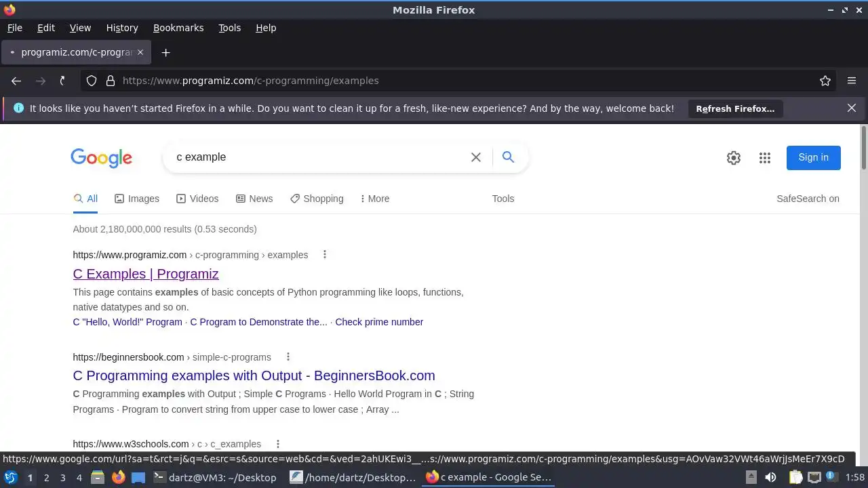Expand the More search categories dropdown
The height and width of the screenshot is (488, 868).
375,199
